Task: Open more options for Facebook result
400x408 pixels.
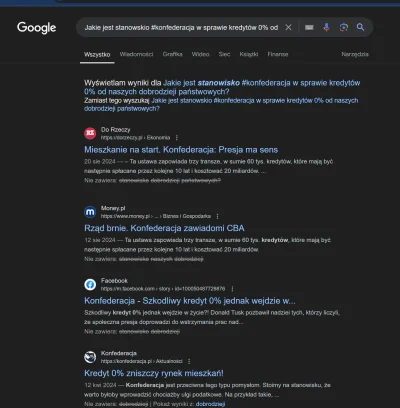Action: pyautogui.click(x=232, y=289)
